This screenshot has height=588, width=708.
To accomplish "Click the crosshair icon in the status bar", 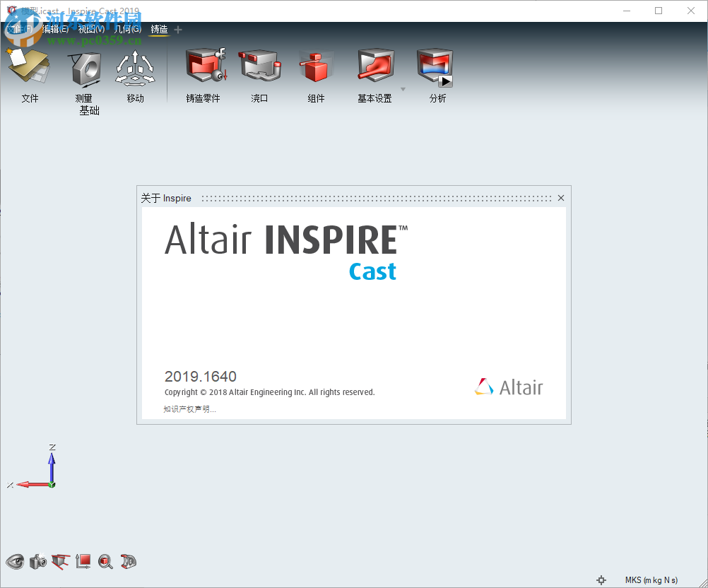I will (x=603, y=579).
